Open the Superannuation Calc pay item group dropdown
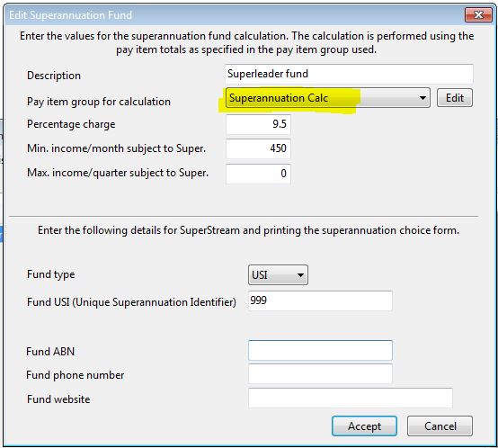This screenshot has width=498, height=448. click(328, 98)
